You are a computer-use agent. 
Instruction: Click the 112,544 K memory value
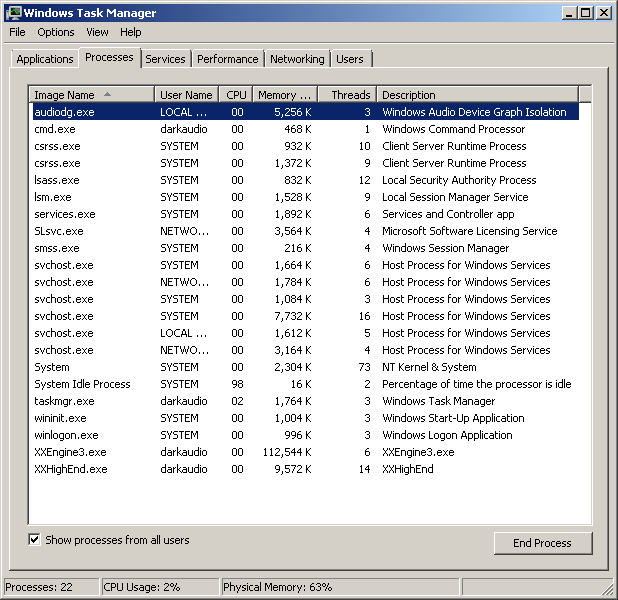(287, 452)
